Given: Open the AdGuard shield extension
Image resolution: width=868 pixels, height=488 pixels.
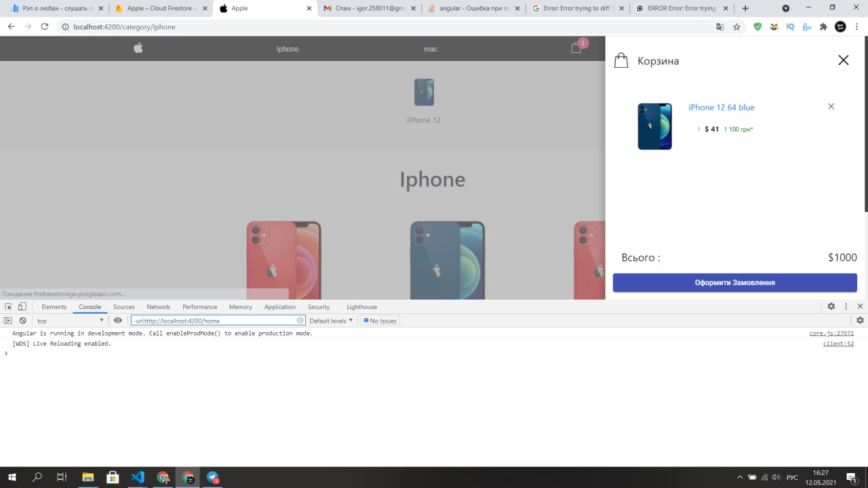Looking at the screenshot, I should (758, 27).
